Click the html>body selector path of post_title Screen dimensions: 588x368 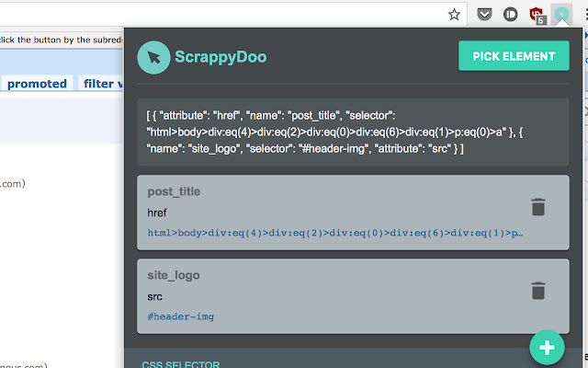pos(334,233)
